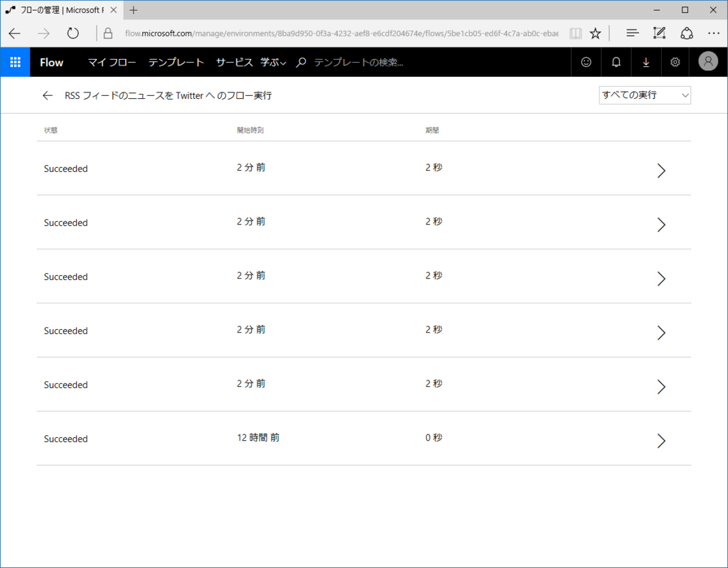This screenshot has width=728, height=568.
Task: Expand the 学ぶ navigation menu
Action: coord(272,62)
